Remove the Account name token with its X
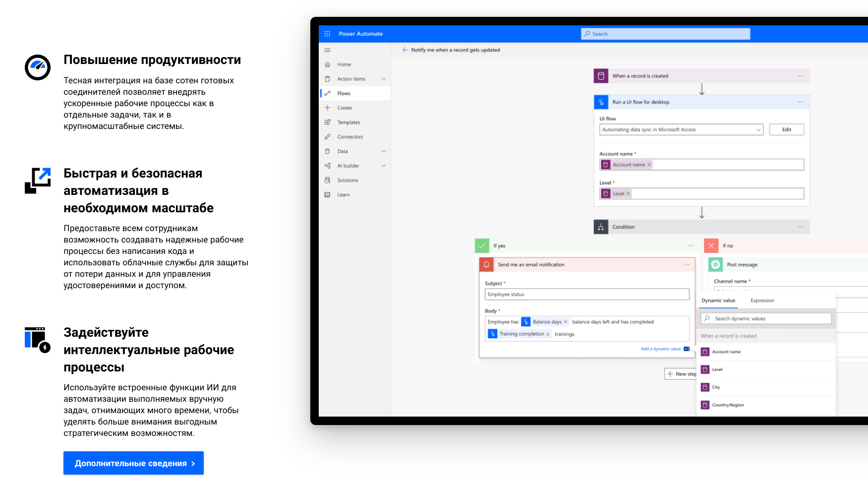Screen dimensions: 868x489 click(649, 165)
